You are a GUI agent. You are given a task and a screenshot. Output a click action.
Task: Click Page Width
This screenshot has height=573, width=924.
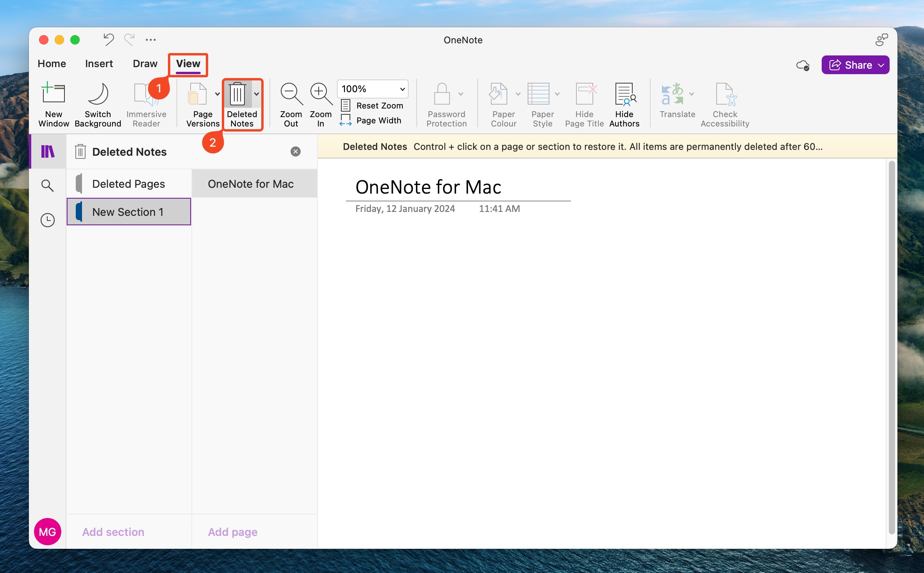[371, 121]
